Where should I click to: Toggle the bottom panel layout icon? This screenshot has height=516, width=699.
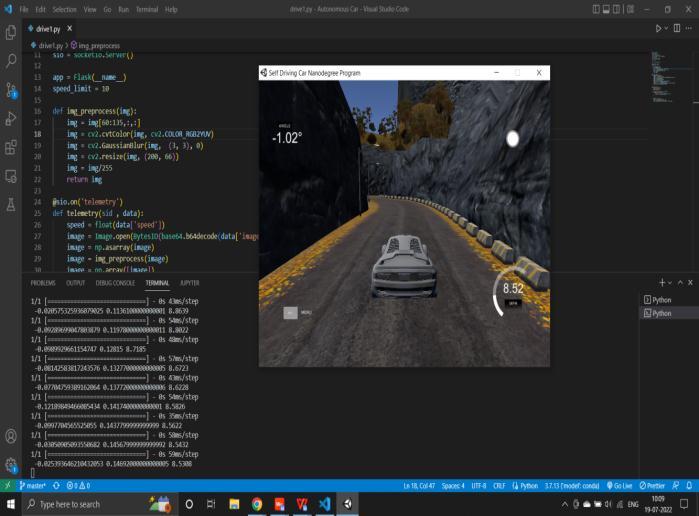tap(606, 9)
